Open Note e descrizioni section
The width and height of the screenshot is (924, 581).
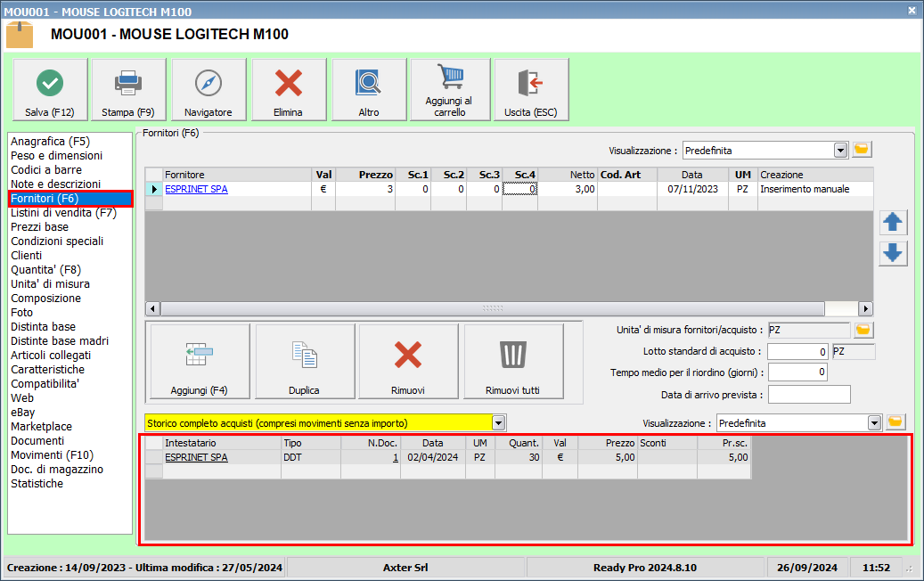coord(55,184)
